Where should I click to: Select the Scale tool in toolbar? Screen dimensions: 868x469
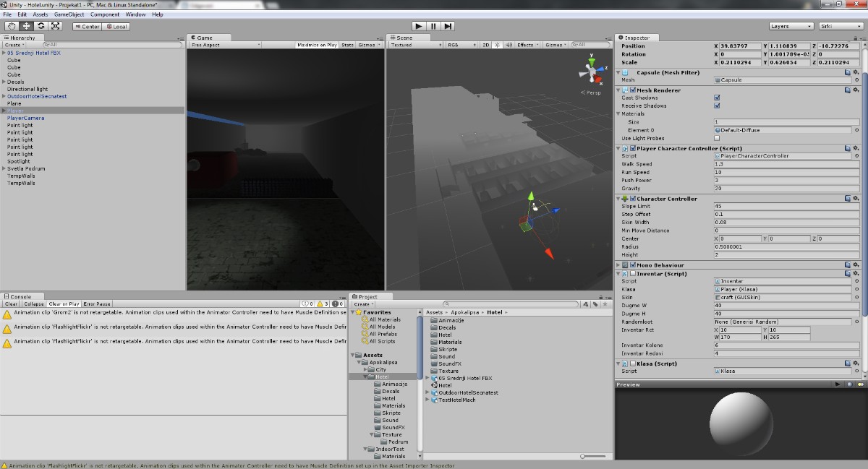click(56, 26)
